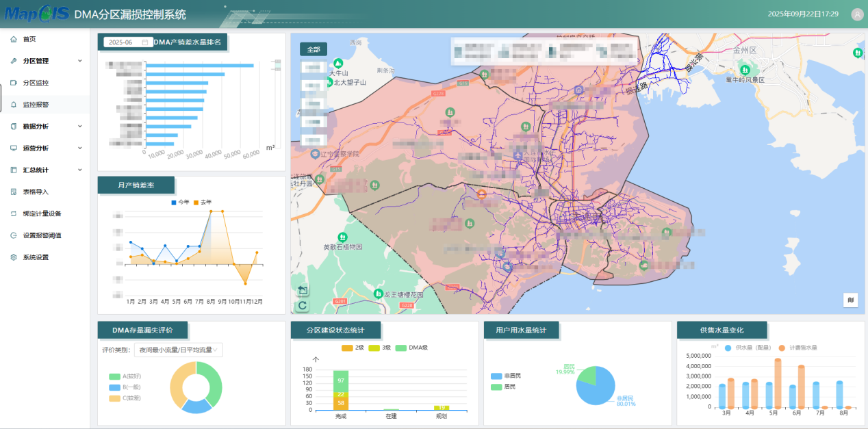Click the 首页 home icon in sidebar
The width and height of the screenshot is (868, 429).
[14, 39]
